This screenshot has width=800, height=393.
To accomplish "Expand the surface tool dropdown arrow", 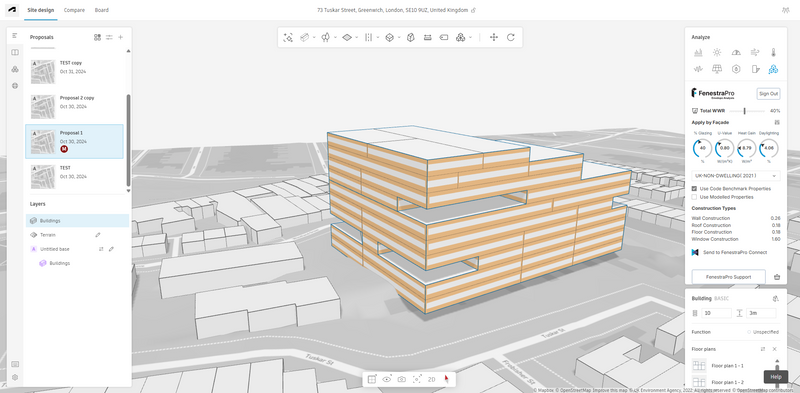I will 357,37.
